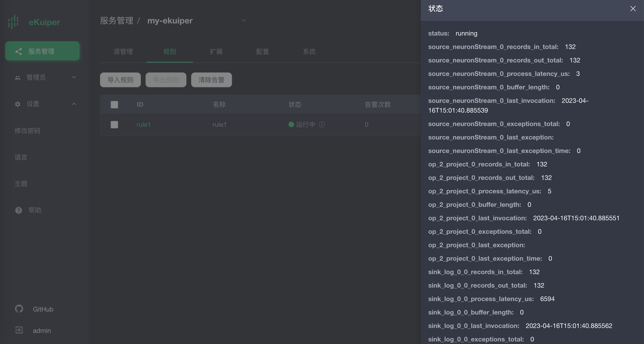Click the logout icon beside admin
This screenshot has height=344, width=644.
(19, 330)
